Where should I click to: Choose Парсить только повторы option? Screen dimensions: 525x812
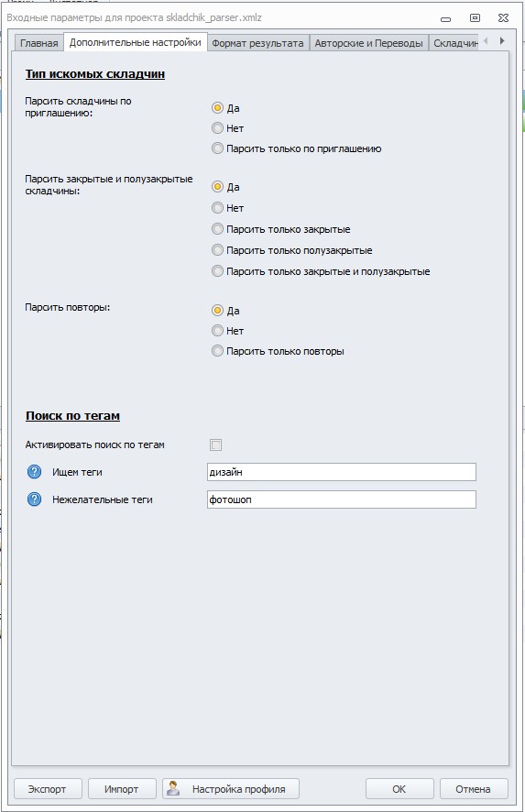tap(217, 351)
